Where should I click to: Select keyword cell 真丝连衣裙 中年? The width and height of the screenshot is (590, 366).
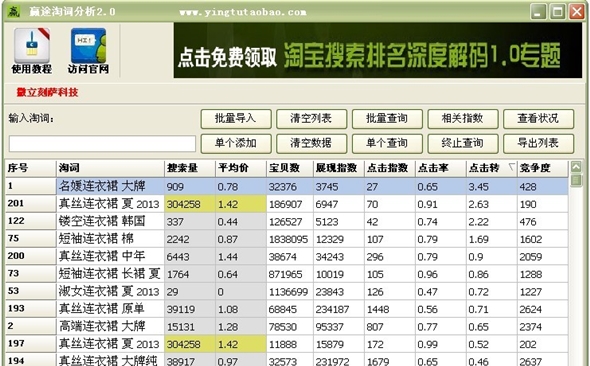pyautogui.click(x=110, y=256)
